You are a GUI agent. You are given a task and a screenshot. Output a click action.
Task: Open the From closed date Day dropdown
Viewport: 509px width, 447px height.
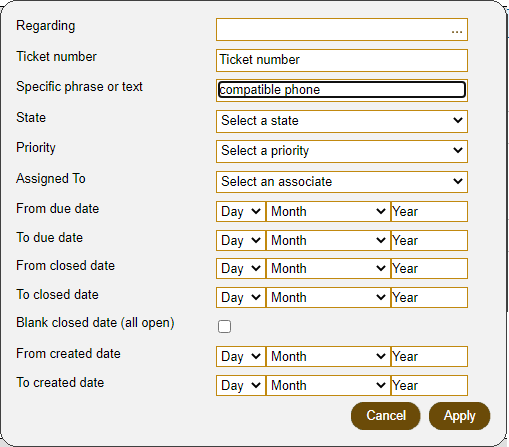(x=241, y=268)
